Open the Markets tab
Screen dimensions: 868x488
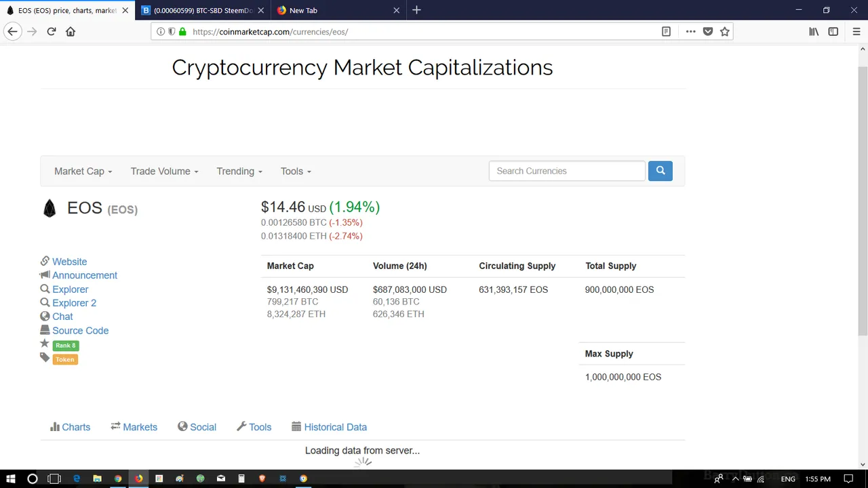click(134, 427)
